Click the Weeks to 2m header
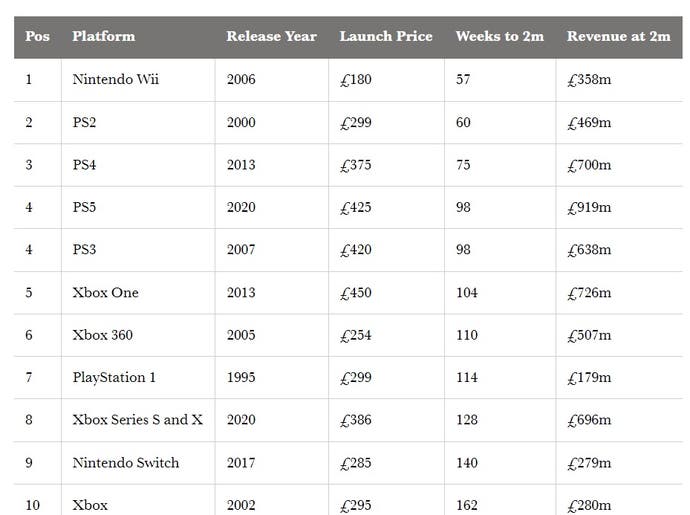The width and height of the screenshot is (690, 515). pyautogui.click(x=500, y=36)
